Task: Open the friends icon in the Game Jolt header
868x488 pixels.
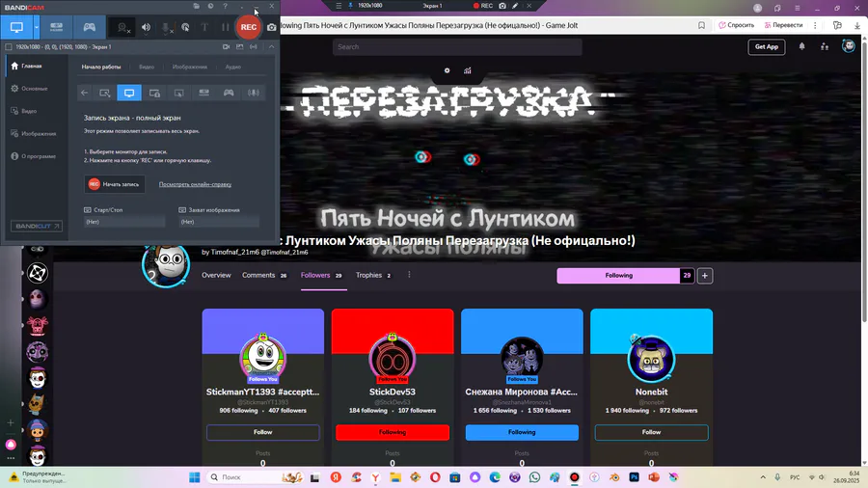Action: click(825, 47)
